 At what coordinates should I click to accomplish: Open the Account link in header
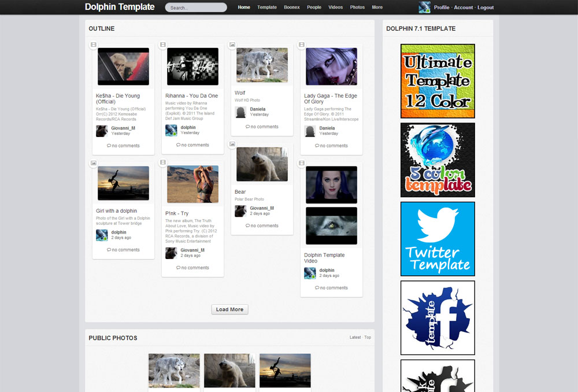coord(464,8)
